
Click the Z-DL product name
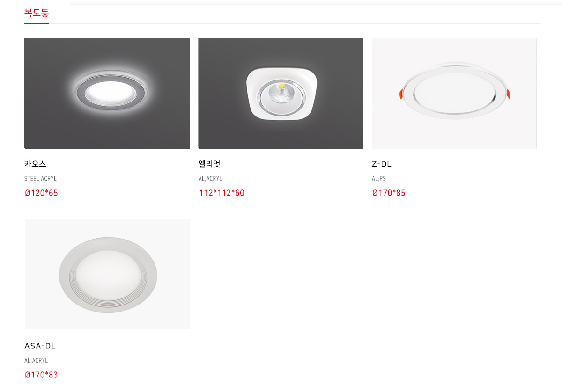pos(382,164)
